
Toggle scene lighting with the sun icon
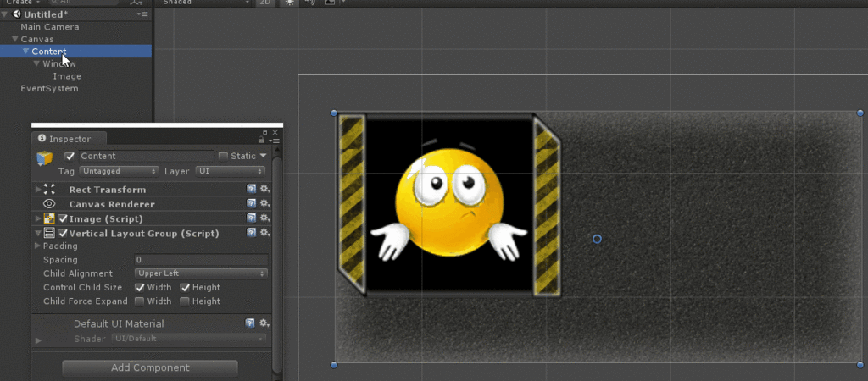(x=289, y=3)
